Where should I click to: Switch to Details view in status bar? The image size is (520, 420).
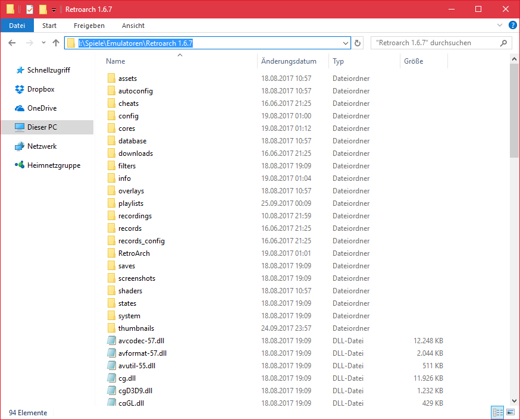497,413
